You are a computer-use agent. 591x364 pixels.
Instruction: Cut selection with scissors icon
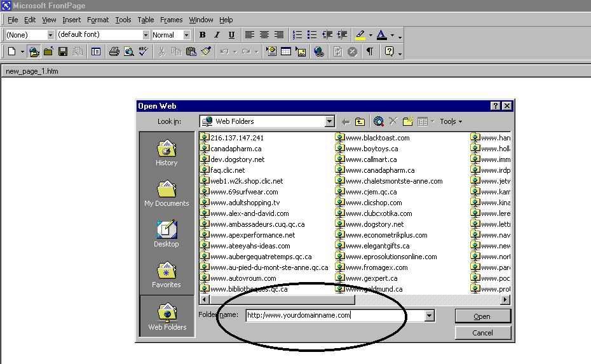pyautogui.click(x=161, y=51)
